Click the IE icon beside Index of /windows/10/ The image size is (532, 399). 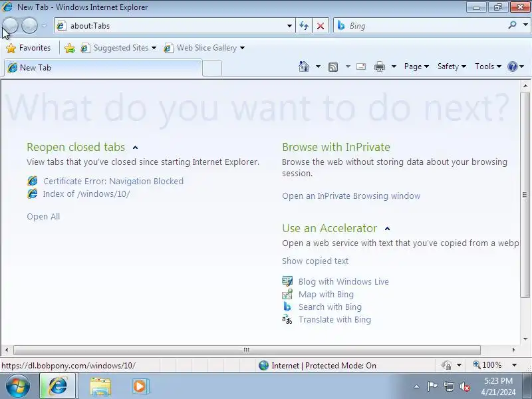point(33,194)
